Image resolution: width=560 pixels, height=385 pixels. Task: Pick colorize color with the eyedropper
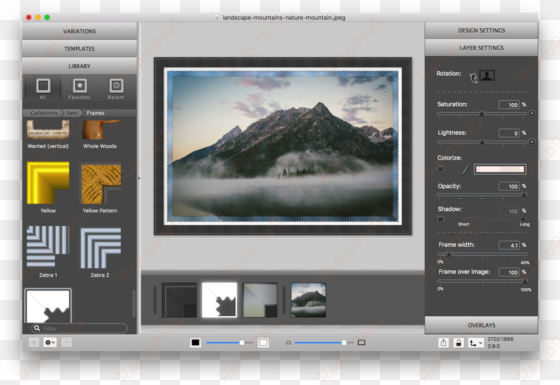[x=465, y=169]
